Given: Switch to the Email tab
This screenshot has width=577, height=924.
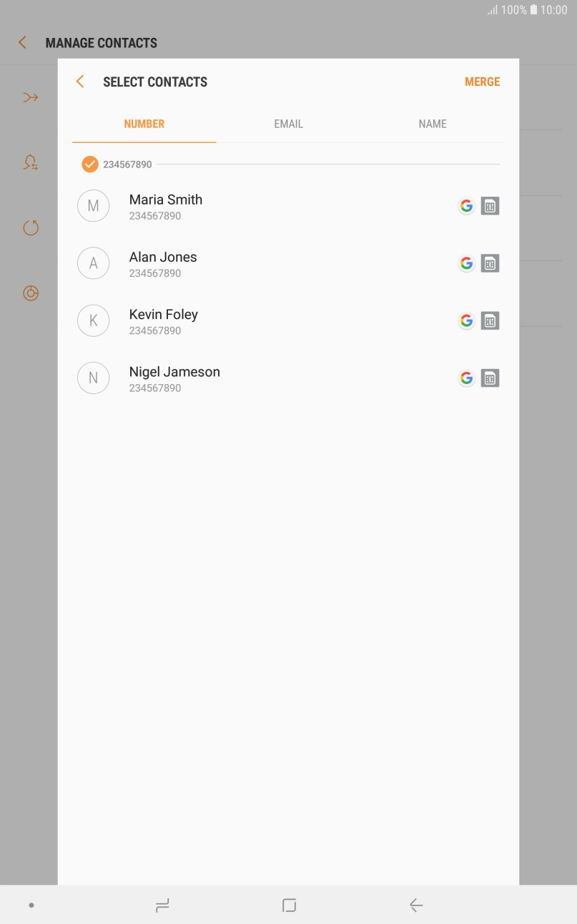Looking at the screenshot, I should [288, 124].
